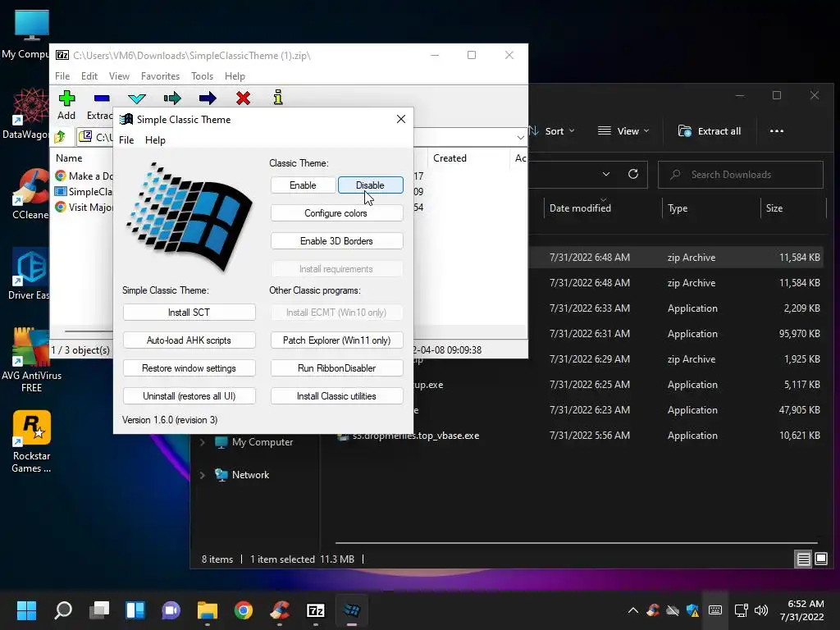Open taskbar Search
The image size is (840, 630).
63,610
